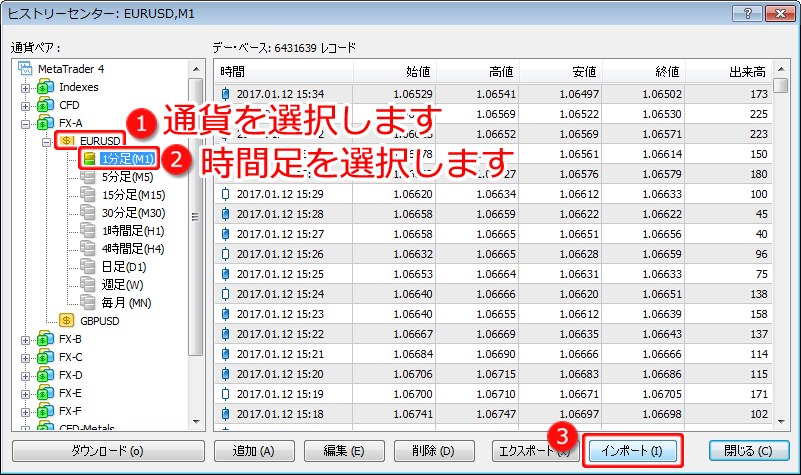The width and height of the screenshot is (801, 475).
Task: Click candle icon for 2017.01.12 15:34 row
Action: point(225,94)
